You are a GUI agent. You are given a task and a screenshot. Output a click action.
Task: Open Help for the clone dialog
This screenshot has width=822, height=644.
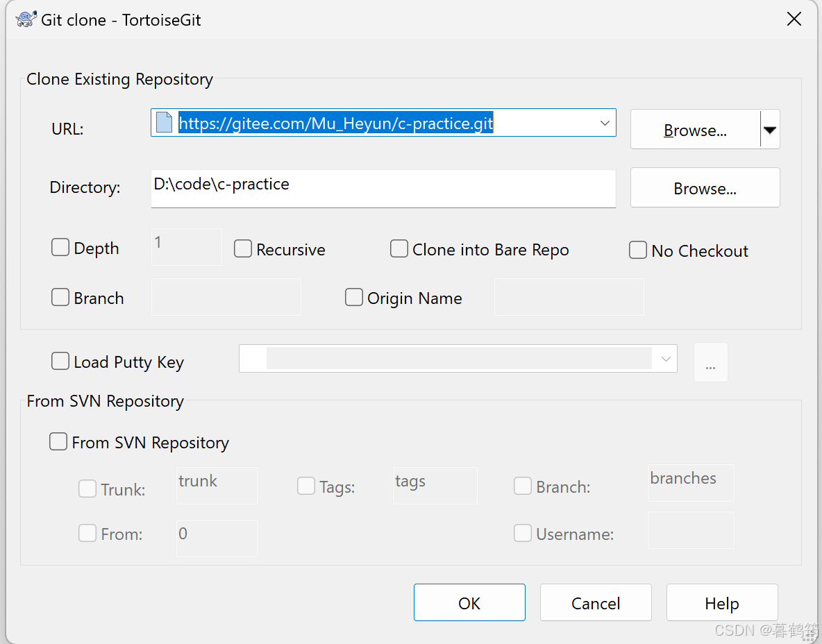click(x=722, y=602)
